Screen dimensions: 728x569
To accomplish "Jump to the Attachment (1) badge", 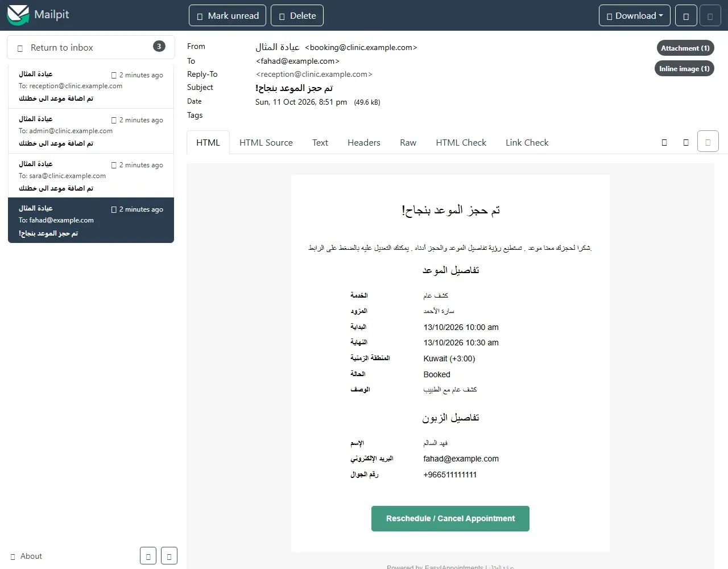I will click(x=685, y=48).
